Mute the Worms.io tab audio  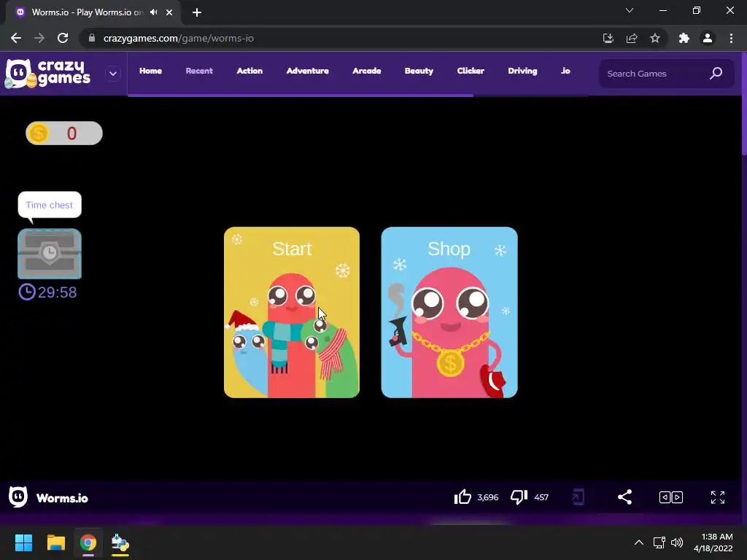click(x=153, y=12)
